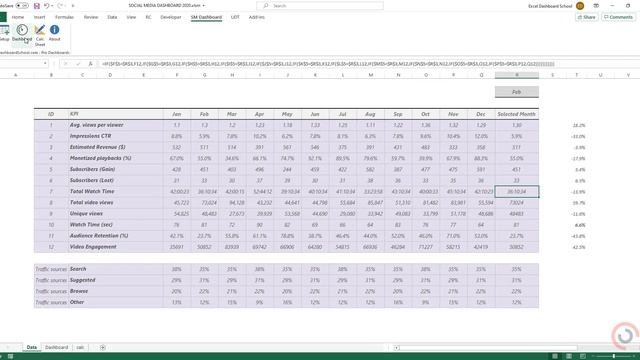Screen dimensions: 640x360
Task: Select the Traffic sources Browse label cell
Action: pyautogui.click(x=116, y=291)
